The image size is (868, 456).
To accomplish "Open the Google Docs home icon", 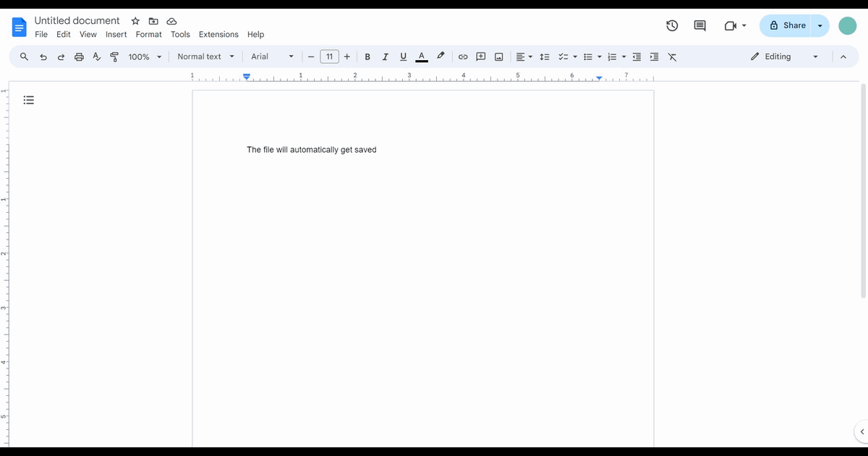I will (x=19, y=28).
